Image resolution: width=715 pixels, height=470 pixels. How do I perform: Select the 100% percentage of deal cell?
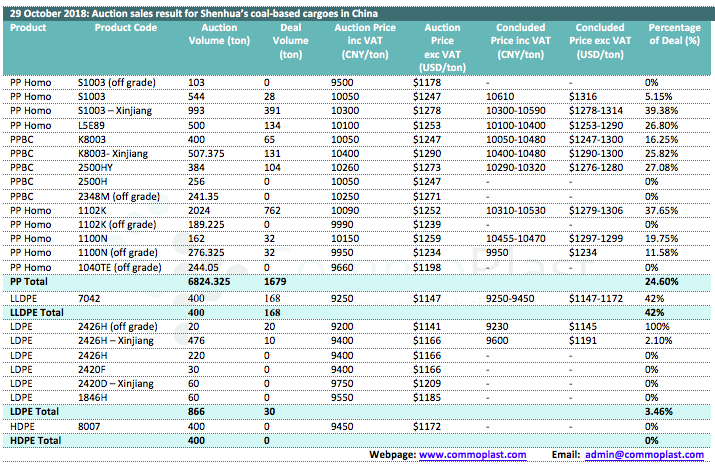point(658,326)
